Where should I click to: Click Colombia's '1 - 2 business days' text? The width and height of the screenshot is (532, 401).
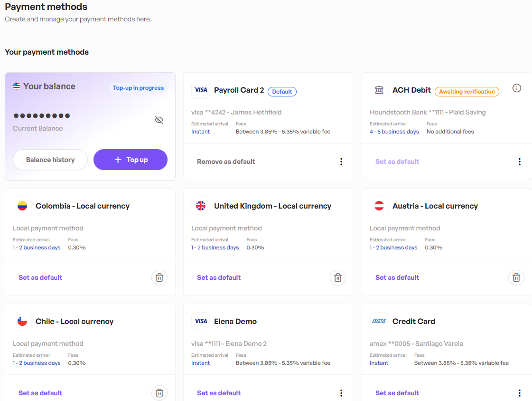click(37, 248)
